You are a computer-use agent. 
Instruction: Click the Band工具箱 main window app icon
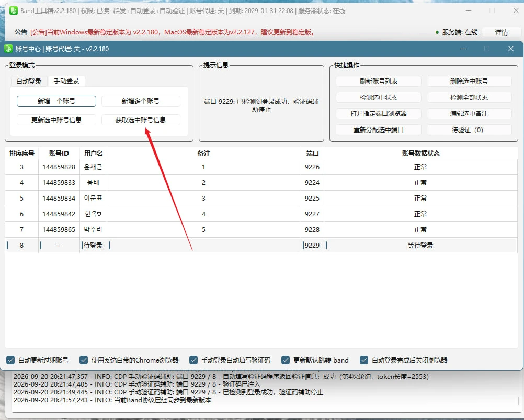pyautogui.click(x=14, y=10)
